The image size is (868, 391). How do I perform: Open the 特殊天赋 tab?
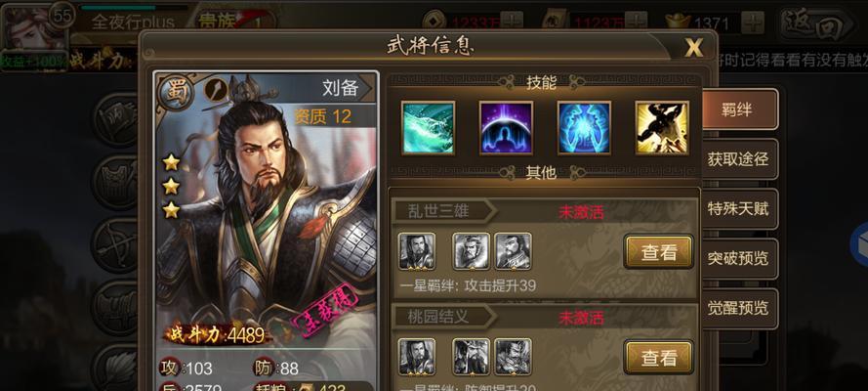pyautogui.click(x=739, y=209)
